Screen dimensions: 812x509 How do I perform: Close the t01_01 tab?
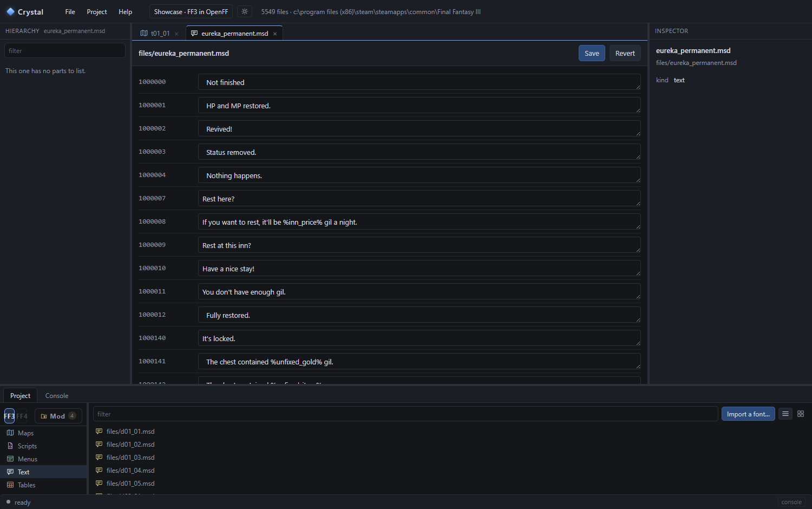coord(176,34)
